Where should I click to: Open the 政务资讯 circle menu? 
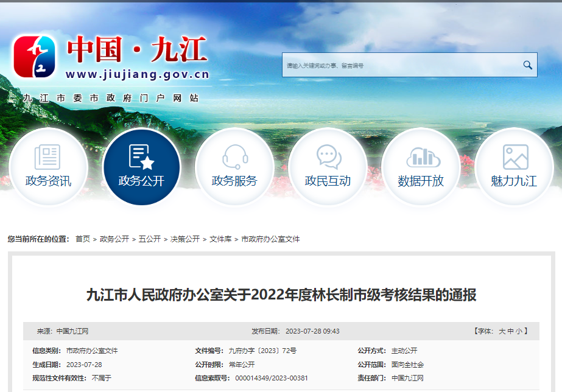[x=48, y=167]
